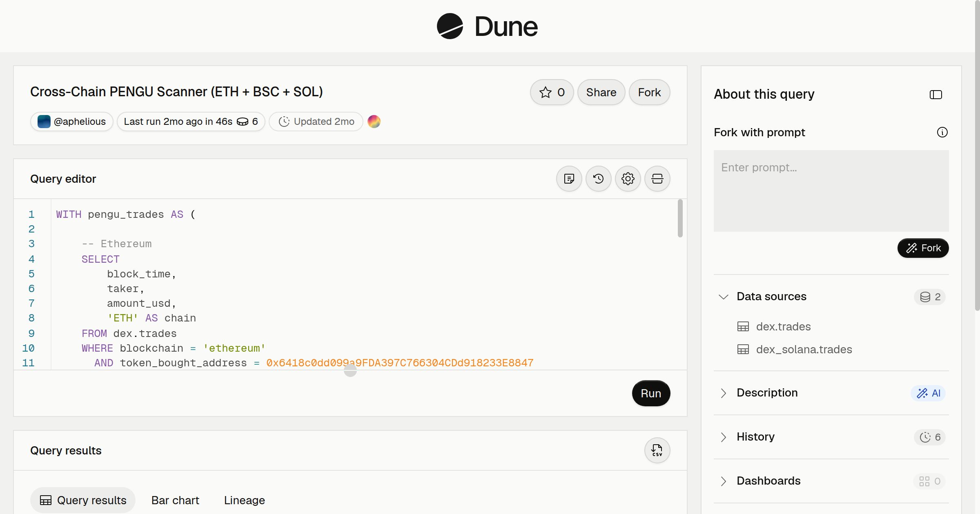
Task: Click the data sources count badge
Action: coord(930,297)
